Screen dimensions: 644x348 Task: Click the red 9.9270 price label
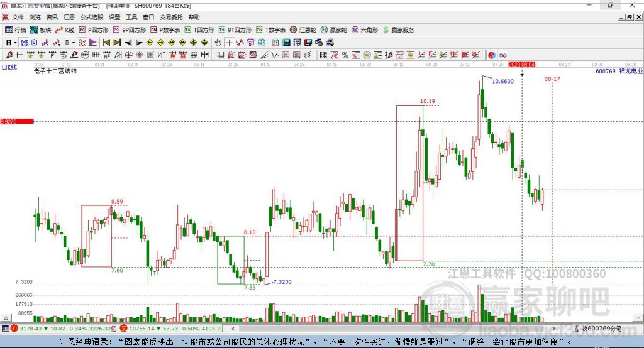(17, 121)
